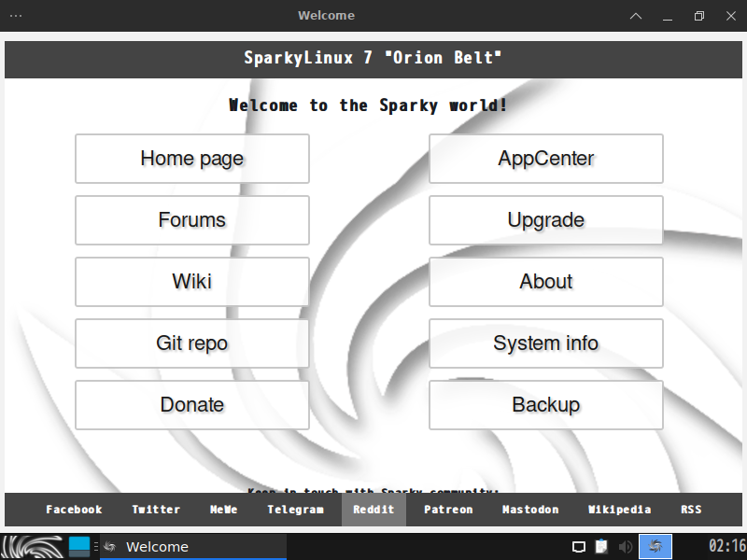747x560 pixels.
Task: Open the display tray icon
Action: point(578,547)
